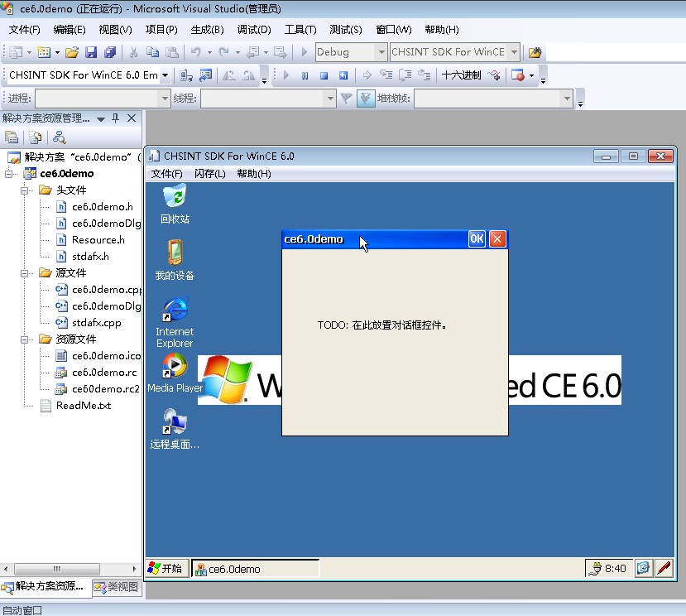This screenshot has width=686, height=616.
Task: Open the 调试(D) menu
Action: (252, 30)
